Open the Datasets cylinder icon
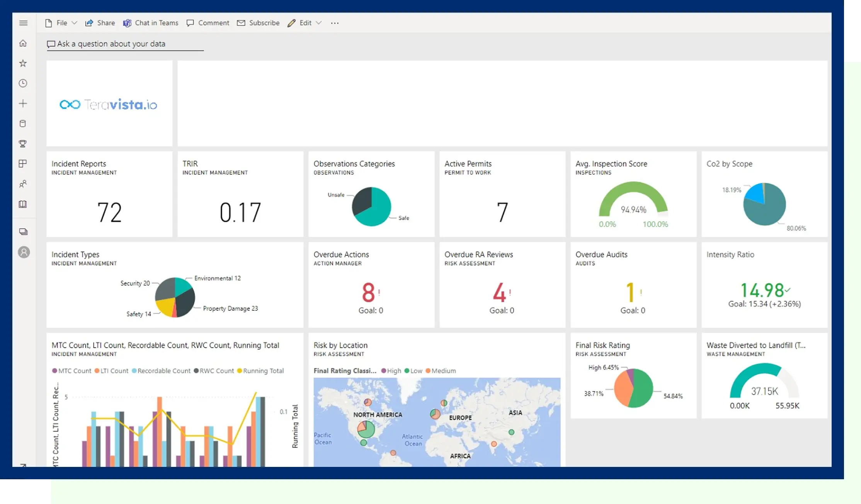Image resolution: width=861 pixels, height=504 pixels. tap(23, 124)
